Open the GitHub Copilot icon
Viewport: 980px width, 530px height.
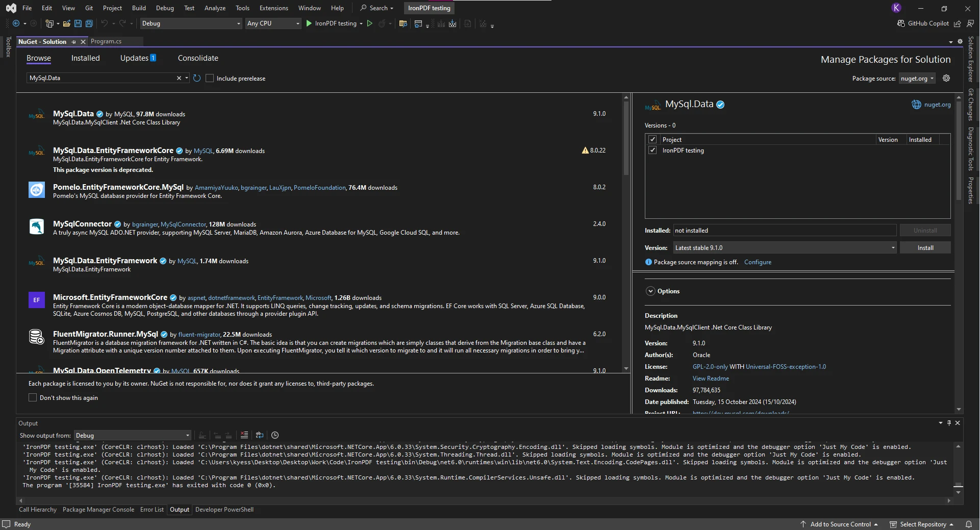(901, 23)
